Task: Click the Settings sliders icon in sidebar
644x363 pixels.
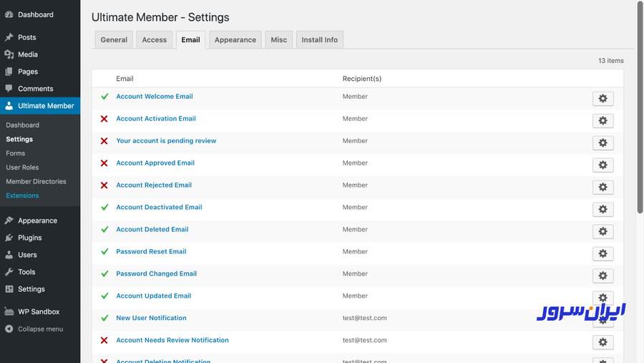Action: [x=9, y=289]
